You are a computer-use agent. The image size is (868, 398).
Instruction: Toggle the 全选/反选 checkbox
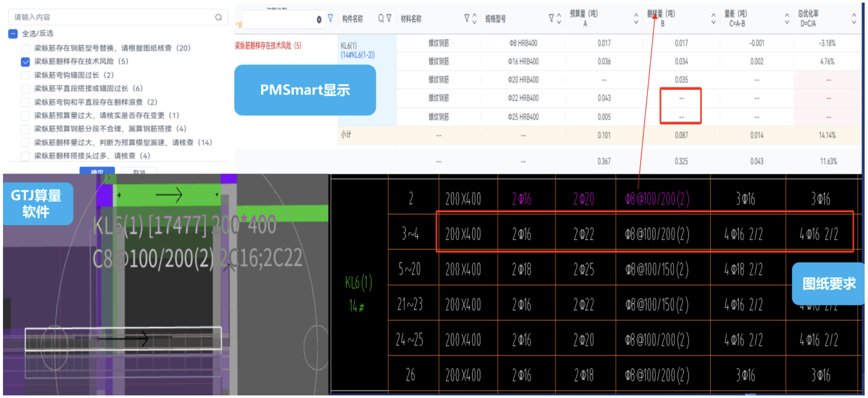[x=13, y=34]
